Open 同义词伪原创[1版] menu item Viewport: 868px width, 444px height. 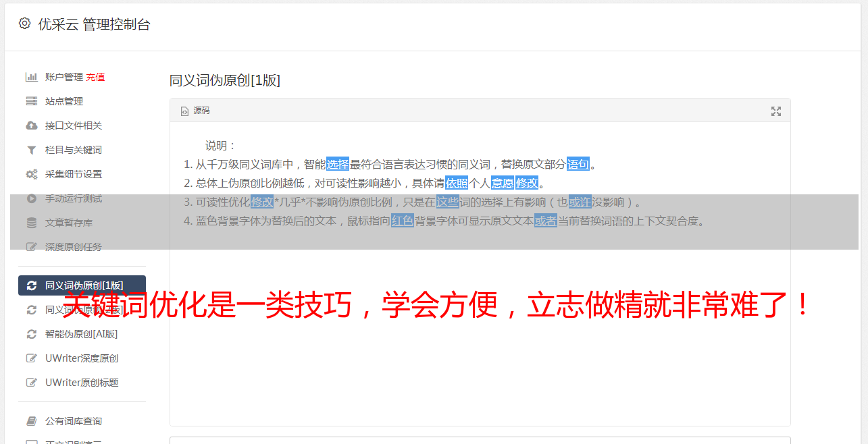[x=82, y=285]
